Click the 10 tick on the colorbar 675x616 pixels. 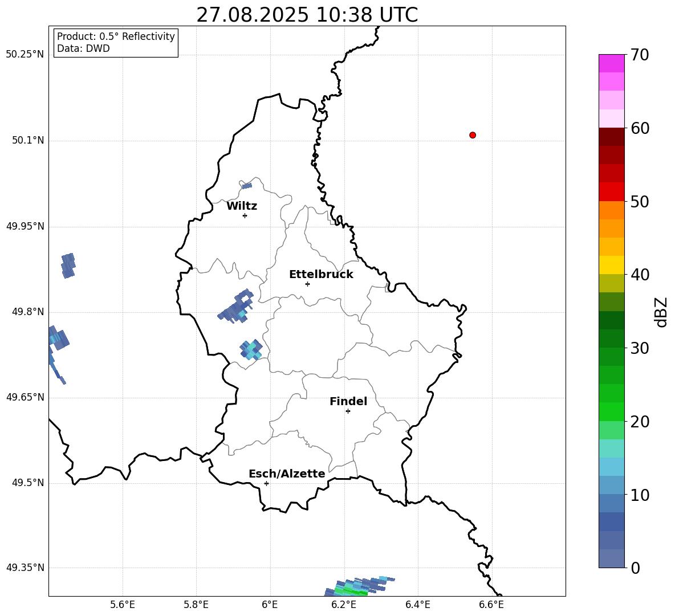640,495
